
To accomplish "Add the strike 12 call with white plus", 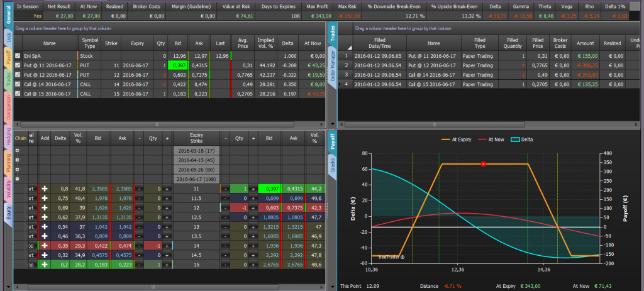I will [45, 207].
